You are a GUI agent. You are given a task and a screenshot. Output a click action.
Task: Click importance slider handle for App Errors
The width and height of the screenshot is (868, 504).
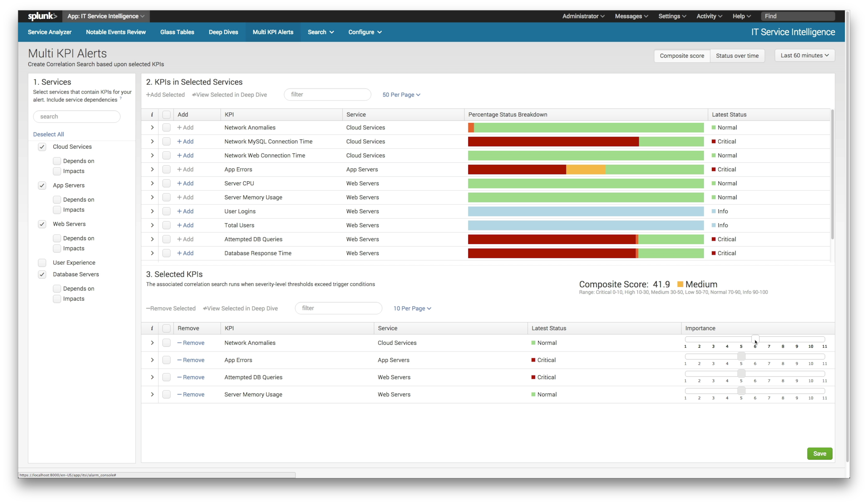(x=741, y=357)
